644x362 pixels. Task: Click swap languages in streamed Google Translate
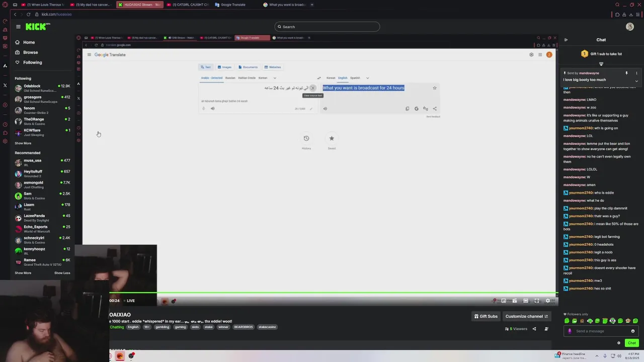[x=318, y=78]
